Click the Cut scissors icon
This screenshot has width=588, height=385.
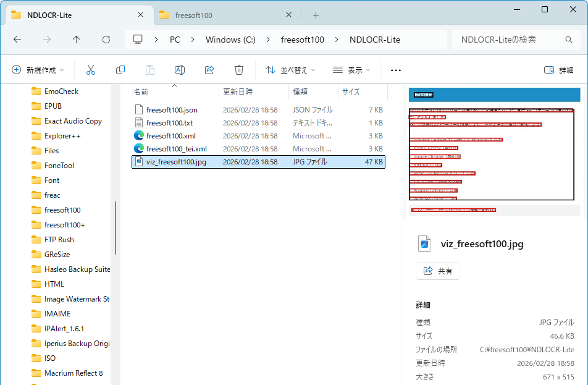tap(91, 70)
